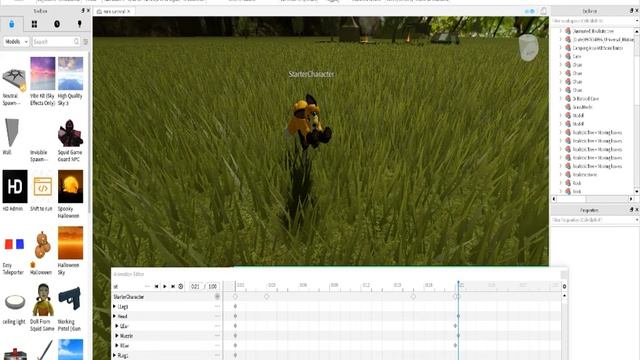Click the Explorer filter workspace field
This screenshot has width=640, height=360.
coord(592,21)
